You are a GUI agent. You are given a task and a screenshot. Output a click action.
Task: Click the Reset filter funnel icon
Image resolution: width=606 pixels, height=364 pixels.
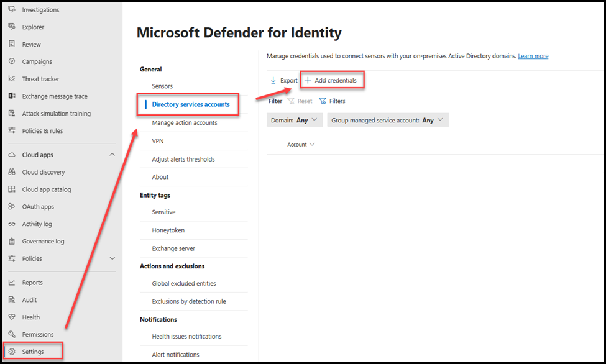[291, 101]
